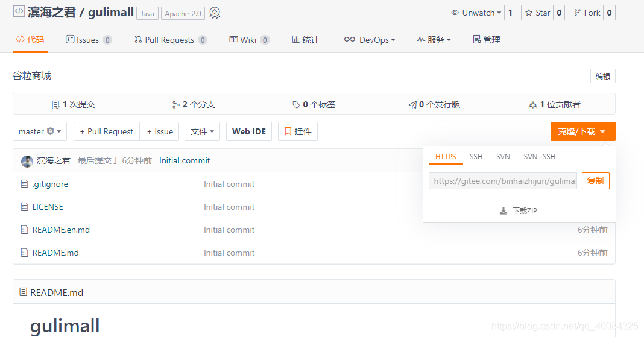Select the HTTPS clone tab
The width and height of the screenshot is (644, 337).
pyautogui.click(x=446, y=156)
